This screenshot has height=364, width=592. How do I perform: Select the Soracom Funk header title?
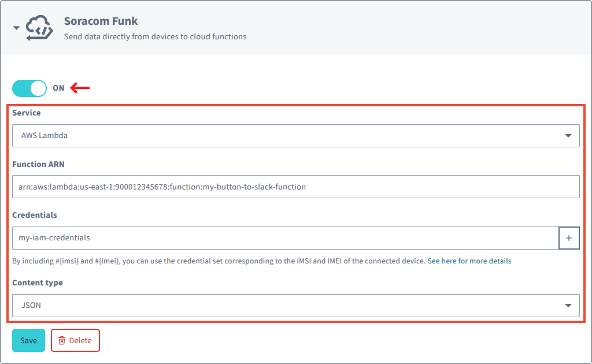pyautogui.click(x=101, y=21)
